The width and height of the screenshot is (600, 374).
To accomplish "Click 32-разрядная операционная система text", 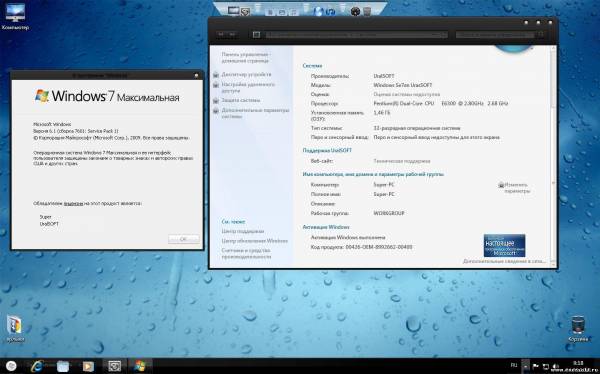I will pos(417,128).
